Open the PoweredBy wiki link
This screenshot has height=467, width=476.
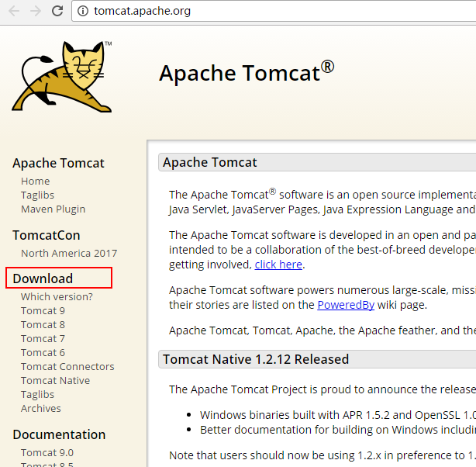coord(346,305)
